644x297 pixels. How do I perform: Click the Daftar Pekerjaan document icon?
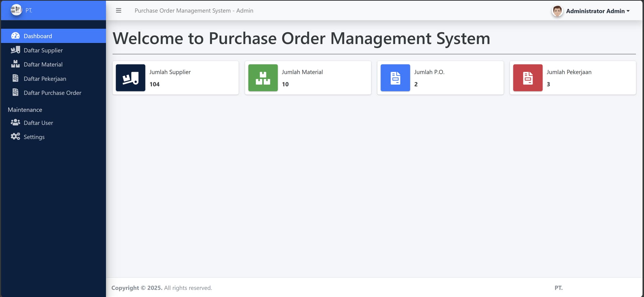tap(15, 78)
